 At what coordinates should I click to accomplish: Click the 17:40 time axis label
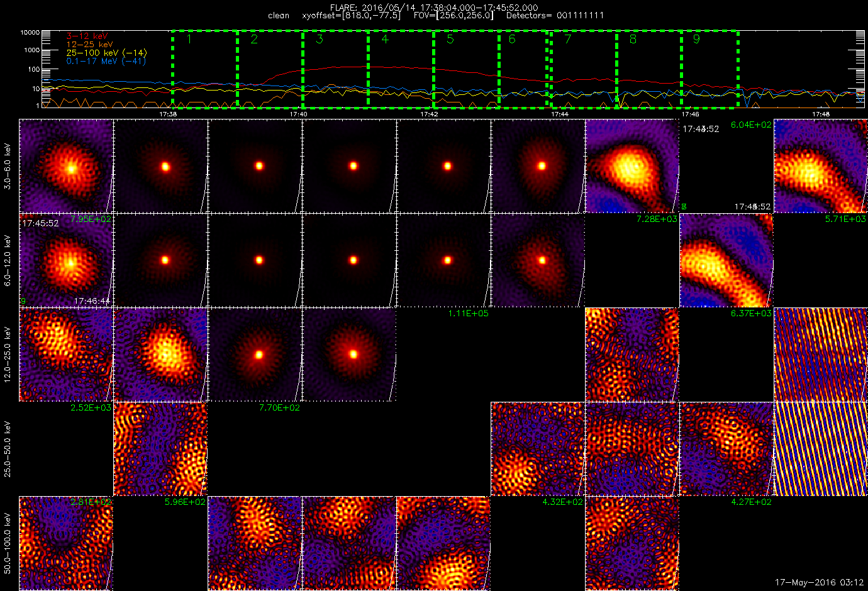(298, 114)
